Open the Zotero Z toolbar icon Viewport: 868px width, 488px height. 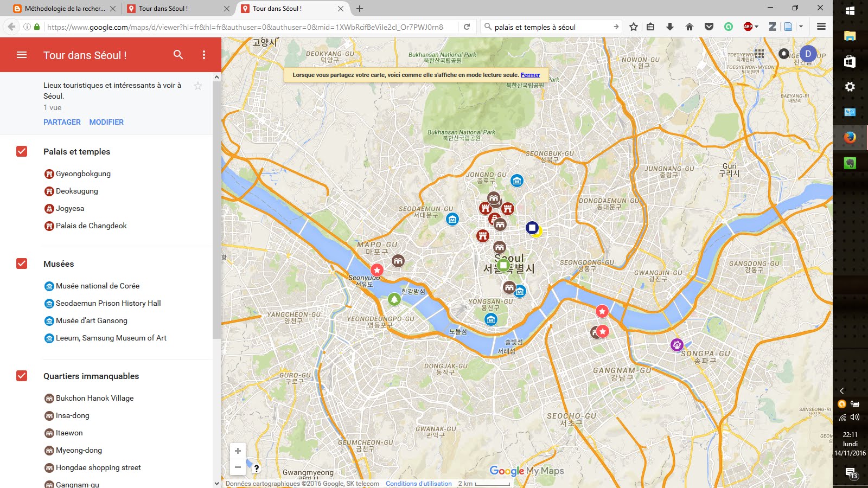coord(773,27)
